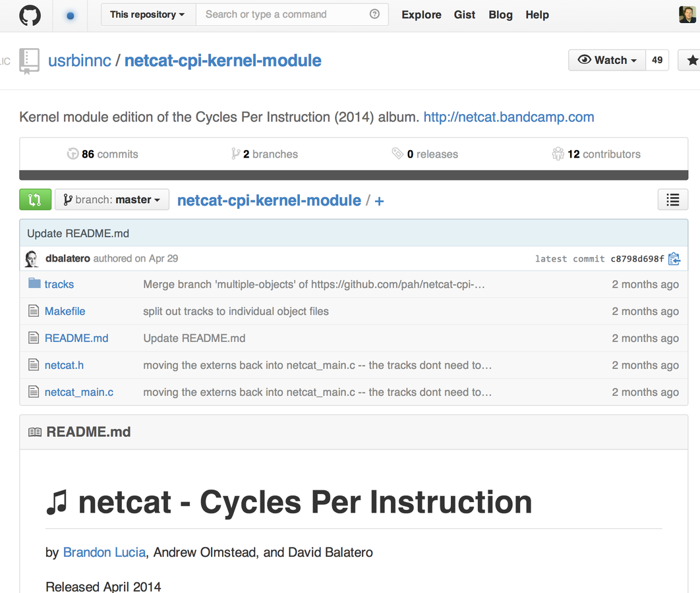700x593 pixels.
Task: Open netcat_main.c file
Action: pos(79,392)
